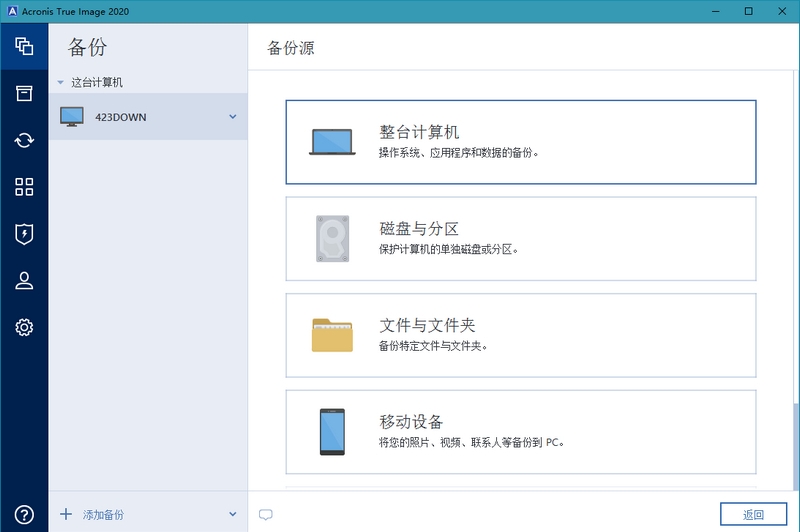Click the vertical scrollbar of source list
The height and width of the screenshot is (532, 800).
[796, 447]
